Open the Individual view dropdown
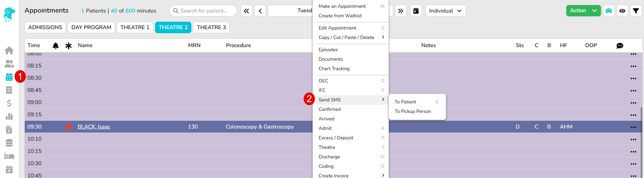Image resolution: width=644 pixels, height=178 pixels. (446, 11)
